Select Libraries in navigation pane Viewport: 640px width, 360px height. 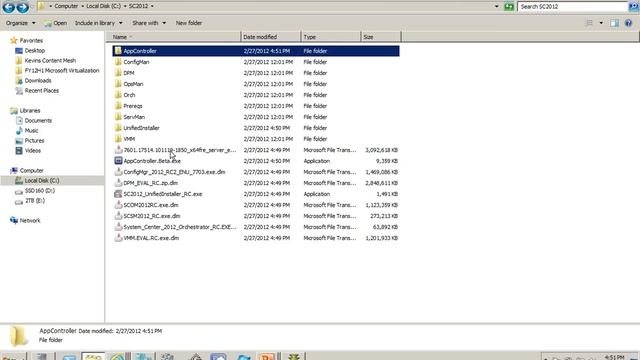click(x=30, y=111)
